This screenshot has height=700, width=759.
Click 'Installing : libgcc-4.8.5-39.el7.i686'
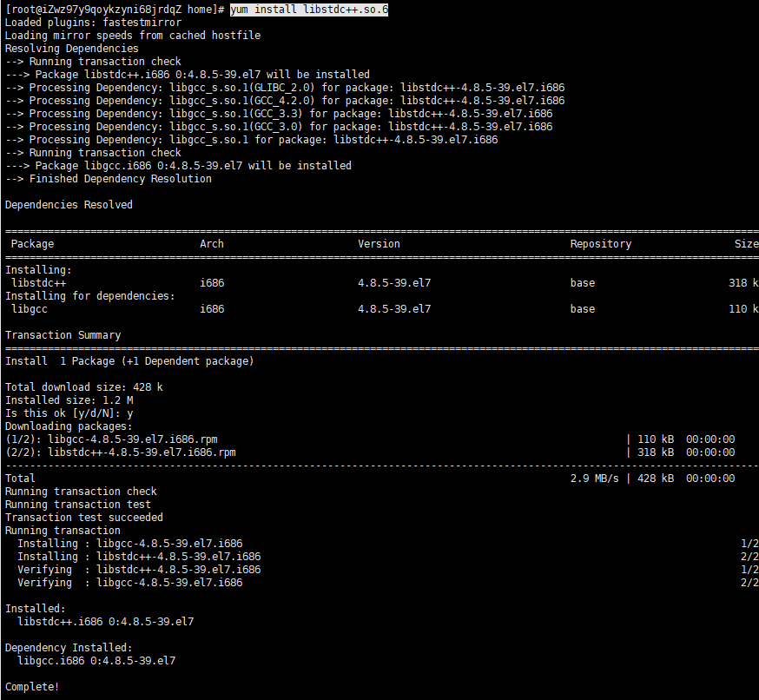(x=130, y=544)
